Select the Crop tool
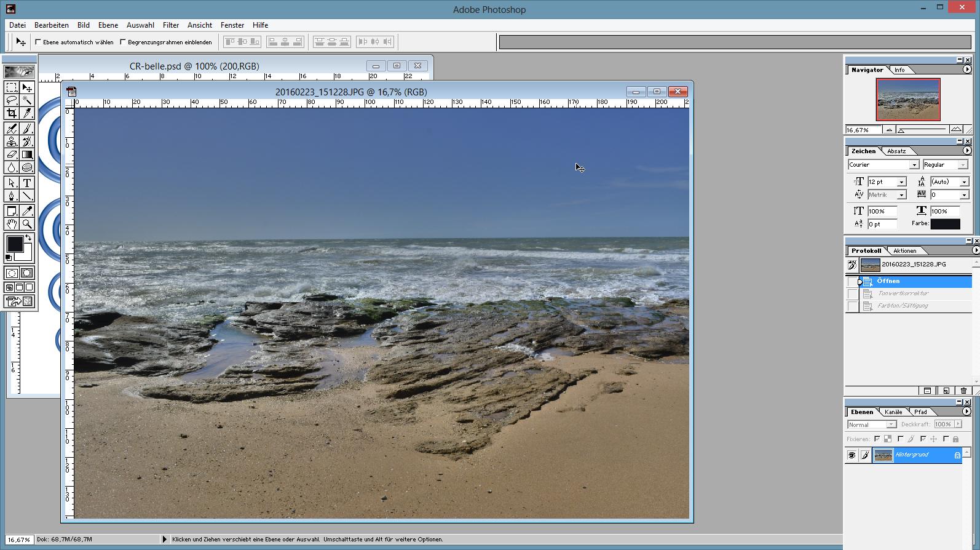 tap(12, 113)
